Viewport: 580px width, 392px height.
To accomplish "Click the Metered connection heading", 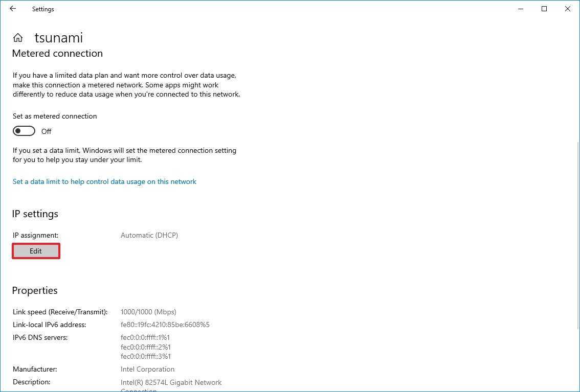I will pos(57,53).
